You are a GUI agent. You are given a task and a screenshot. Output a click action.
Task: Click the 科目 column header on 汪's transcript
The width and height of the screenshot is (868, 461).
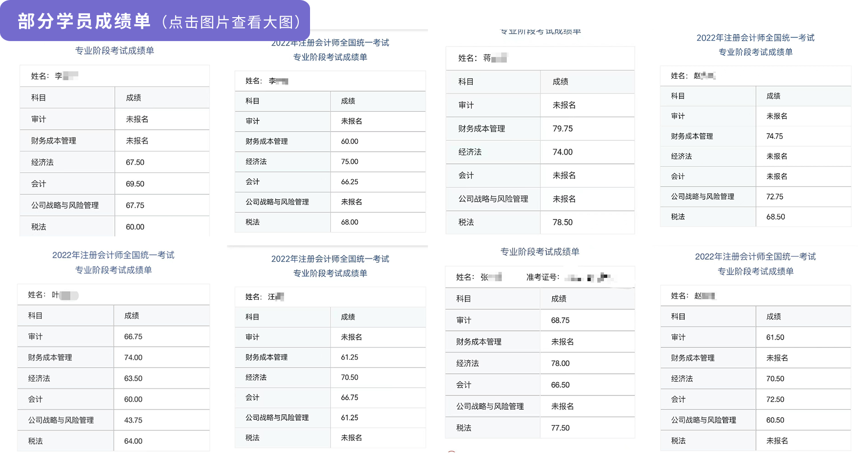click(252, 317)
